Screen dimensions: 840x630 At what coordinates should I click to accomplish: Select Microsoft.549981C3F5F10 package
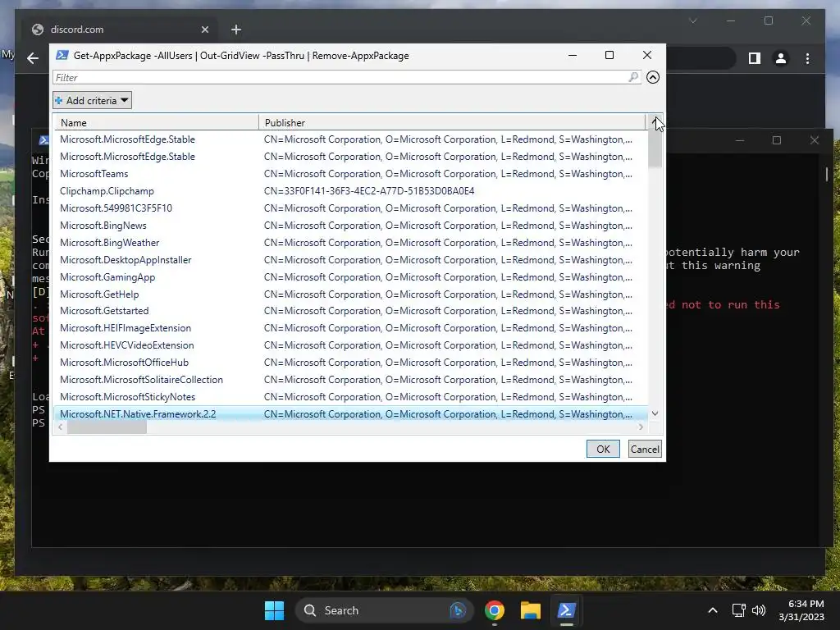coord(350,208)
